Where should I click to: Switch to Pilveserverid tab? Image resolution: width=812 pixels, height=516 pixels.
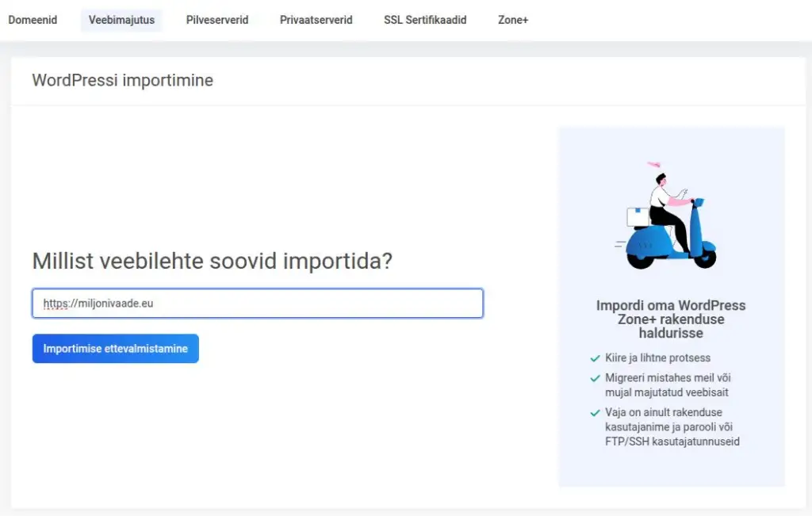(x=217, y=20)
